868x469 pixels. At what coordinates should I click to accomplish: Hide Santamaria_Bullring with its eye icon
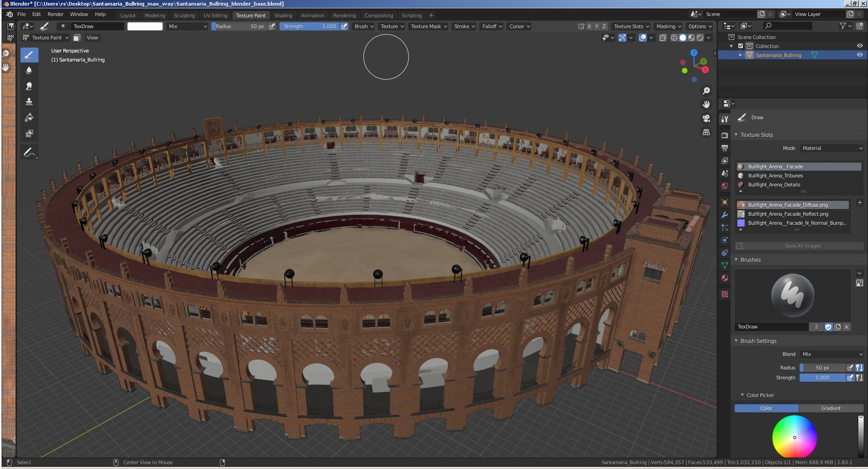pos(859,55)
